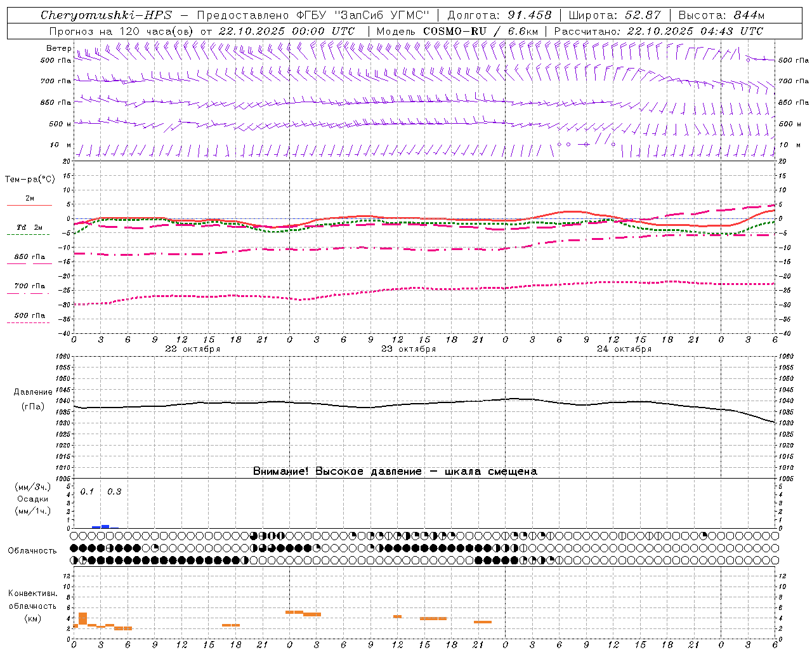Click the 850 гПа legend in the temperature panel
The height and width of the screenshot is (650, 812).
coord(29,257)
